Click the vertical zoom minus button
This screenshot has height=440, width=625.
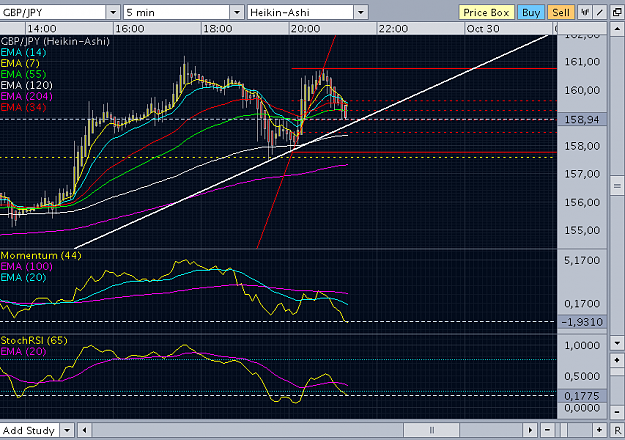[617, 412]
